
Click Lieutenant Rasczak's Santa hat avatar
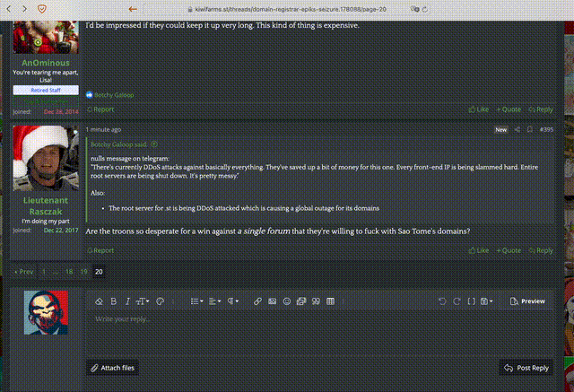(x=46, y=158)
